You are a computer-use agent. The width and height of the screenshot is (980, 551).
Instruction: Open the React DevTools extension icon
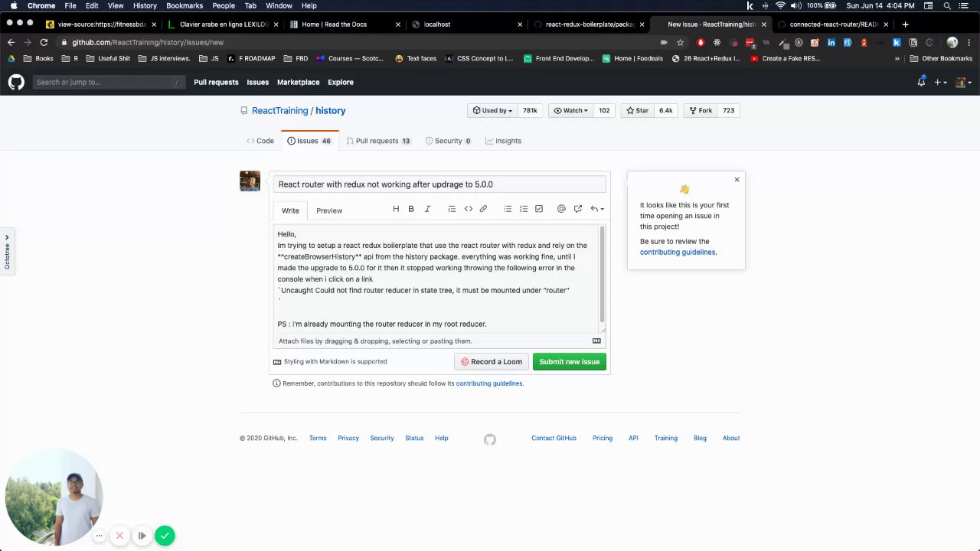click(x=717, y=42)
